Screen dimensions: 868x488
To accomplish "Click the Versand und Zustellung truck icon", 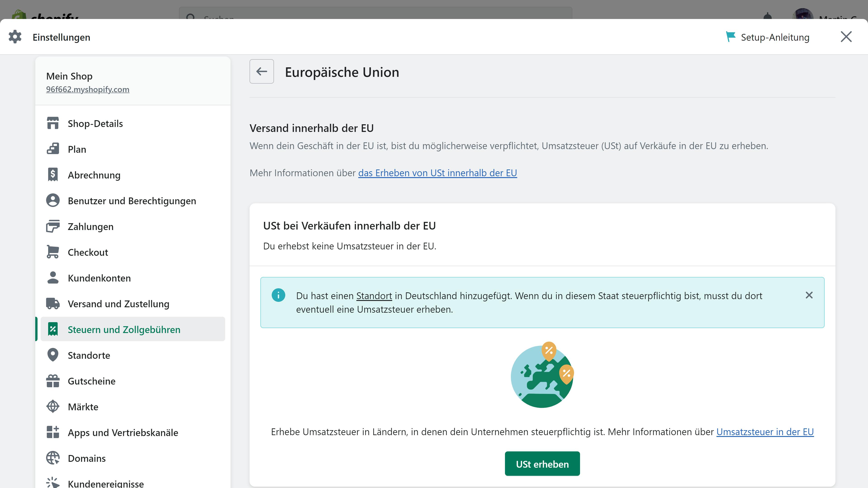I will tap(53, 303).
